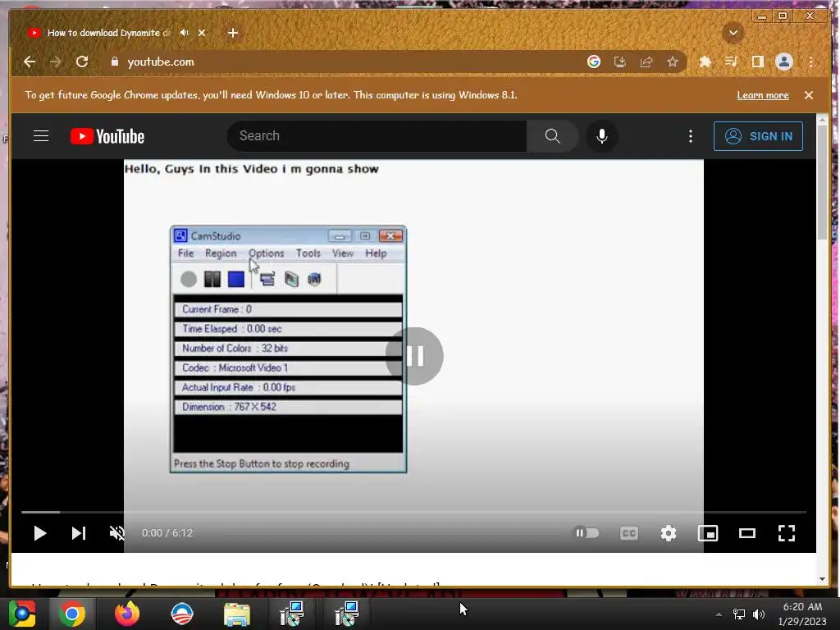Go back in Chrome's navigation
840x630 pixels.
[30, 62]
